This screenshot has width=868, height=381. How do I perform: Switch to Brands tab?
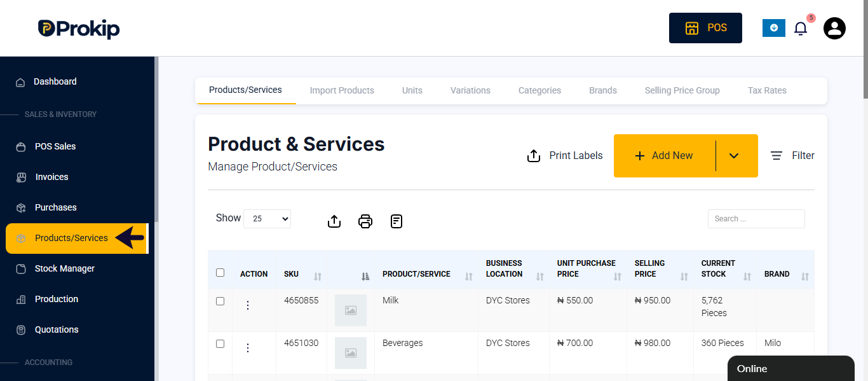click(x=603, y=90)
